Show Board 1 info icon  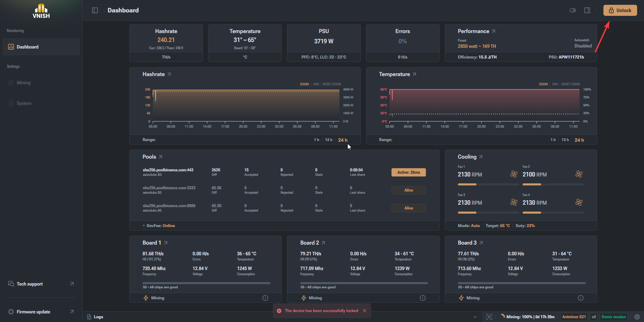pos(265,298)
